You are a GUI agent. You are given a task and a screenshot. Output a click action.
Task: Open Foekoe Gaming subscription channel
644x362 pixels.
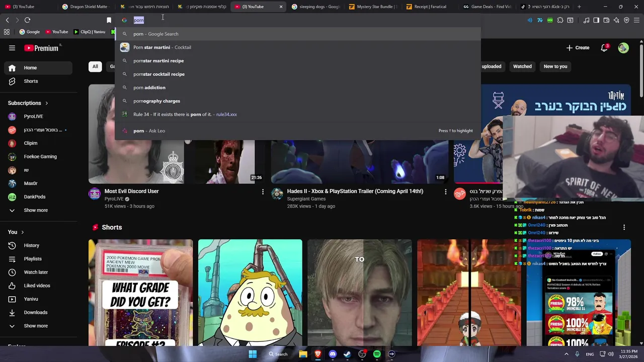click(39, 156)
